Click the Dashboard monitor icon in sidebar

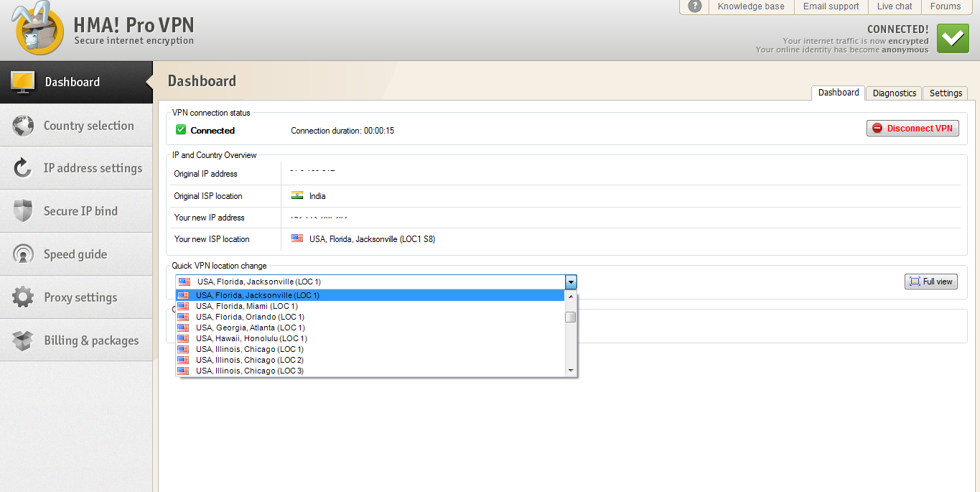[23, 82]
